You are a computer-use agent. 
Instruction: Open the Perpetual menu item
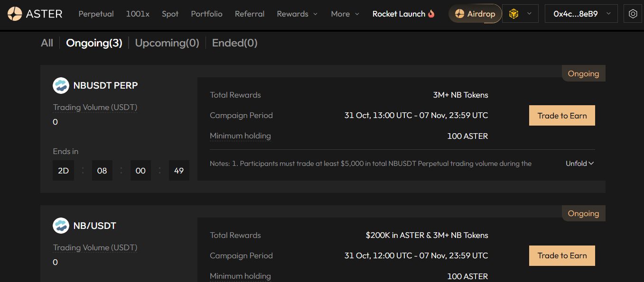pos(96,14)
